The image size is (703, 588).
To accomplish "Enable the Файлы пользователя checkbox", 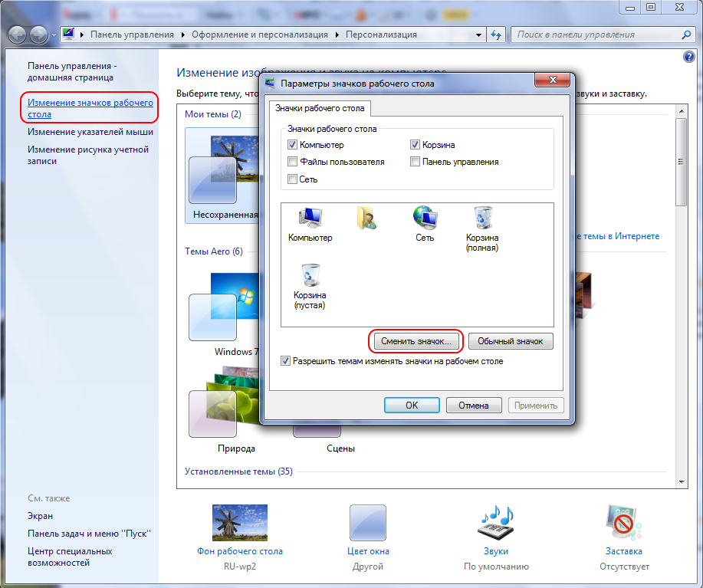I will 292,161.
